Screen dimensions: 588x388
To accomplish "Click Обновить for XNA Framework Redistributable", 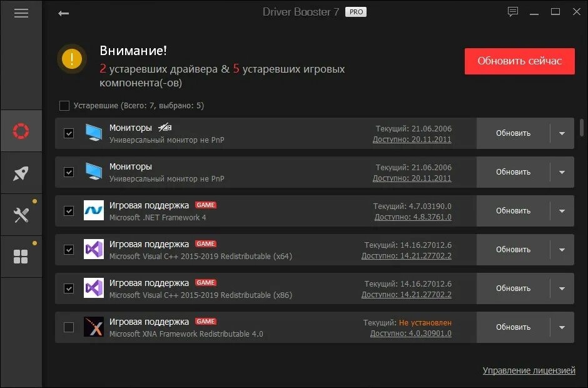I will point(513,327).
